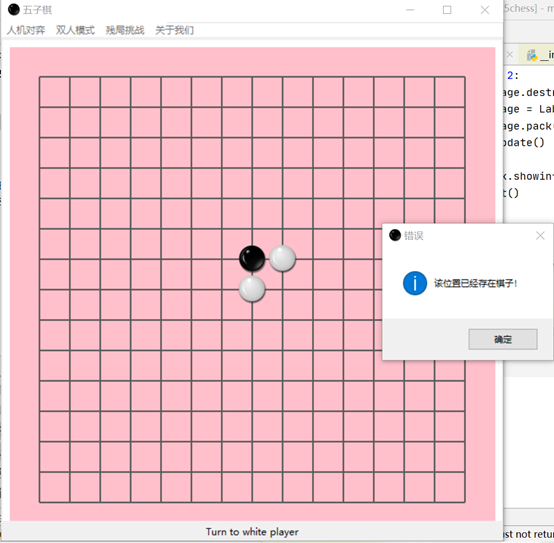Click the Python file tab icon in editor window
The height and width of the screenshot is (543, 554).
532,55
